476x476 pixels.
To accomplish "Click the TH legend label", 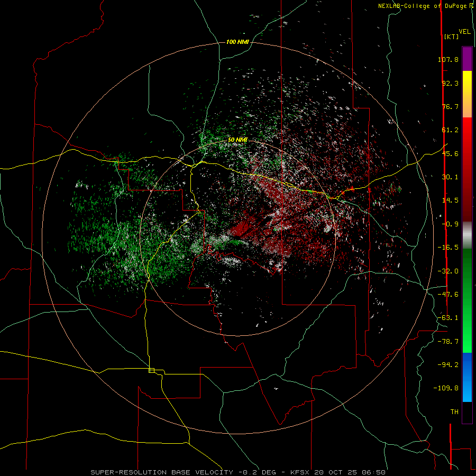I will click(x=454, y=412).
